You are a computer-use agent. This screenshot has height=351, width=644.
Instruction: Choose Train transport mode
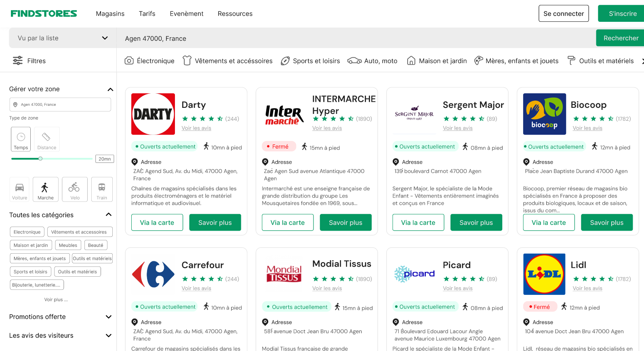click(102, 189)
